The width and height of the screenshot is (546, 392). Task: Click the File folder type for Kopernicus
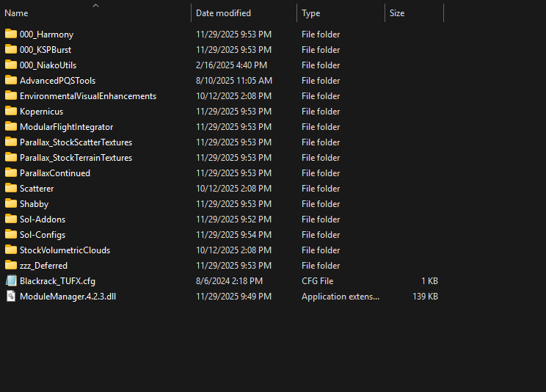[x=321, y=112]
